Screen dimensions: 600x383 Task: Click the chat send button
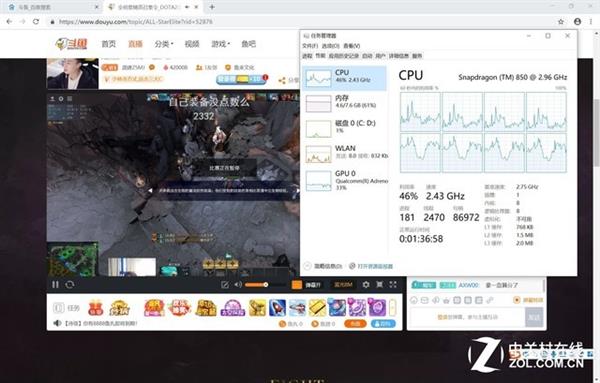pyautogui.click(x=534, y=317)
